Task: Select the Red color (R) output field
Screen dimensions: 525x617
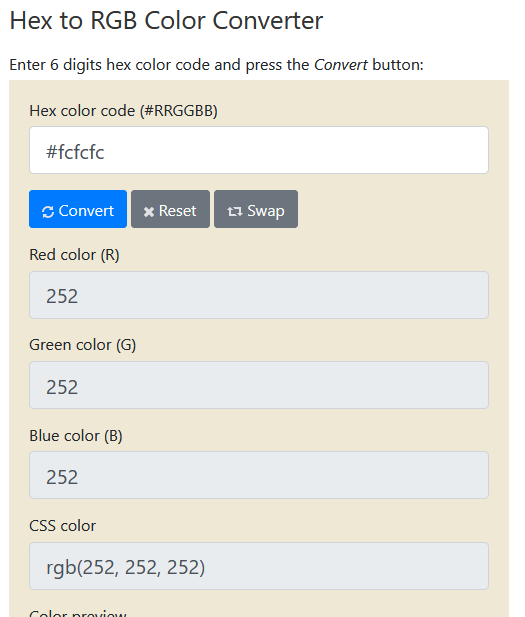Action: [x=259, y=295]
